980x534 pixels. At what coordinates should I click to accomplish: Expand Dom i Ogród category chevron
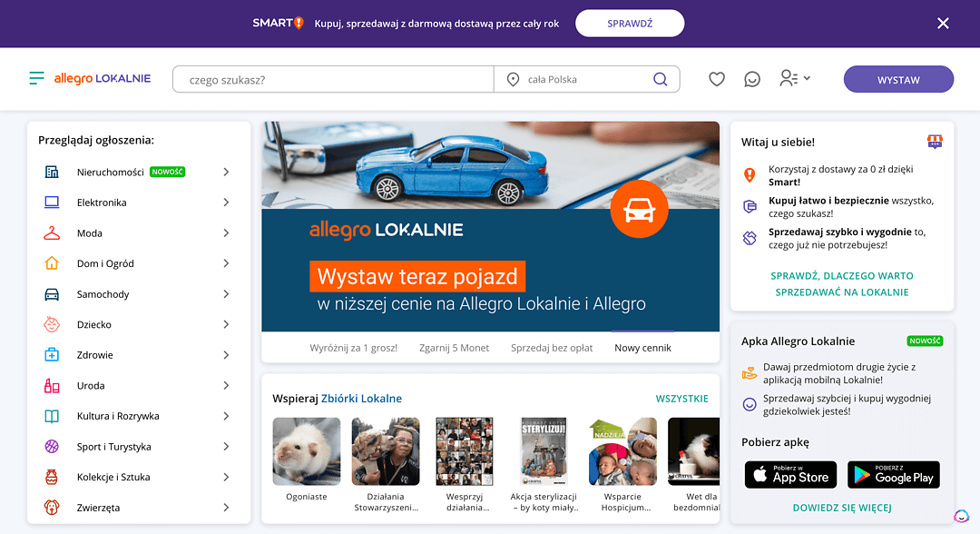(x=226, y=263)
